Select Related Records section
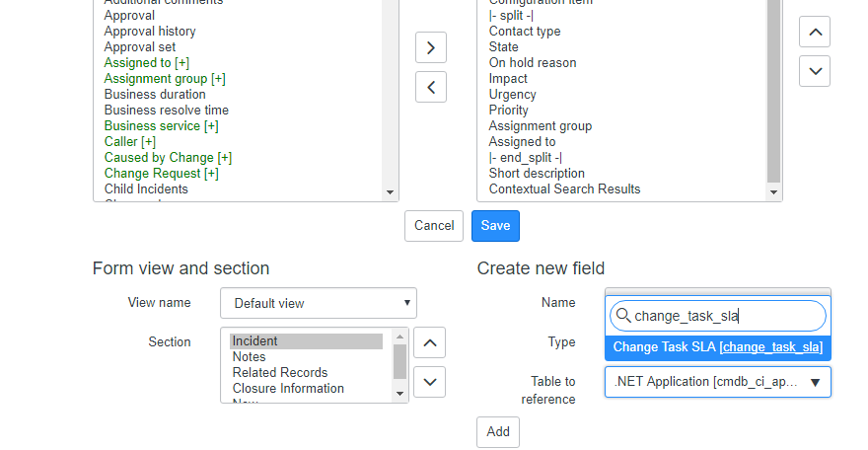 (306, 372)
